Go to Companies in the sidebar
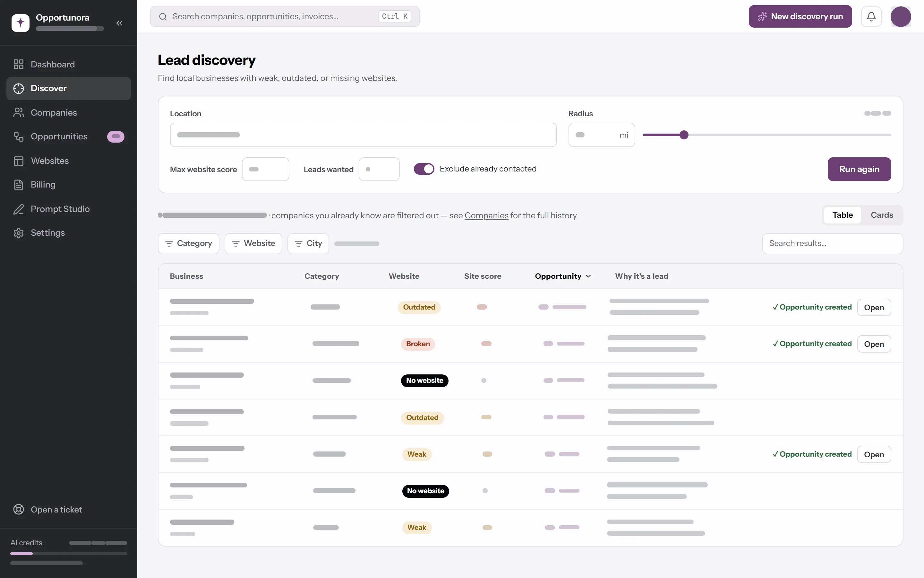Image resolution: width=924 pixels, height=578 pixels. click(69, 113)
